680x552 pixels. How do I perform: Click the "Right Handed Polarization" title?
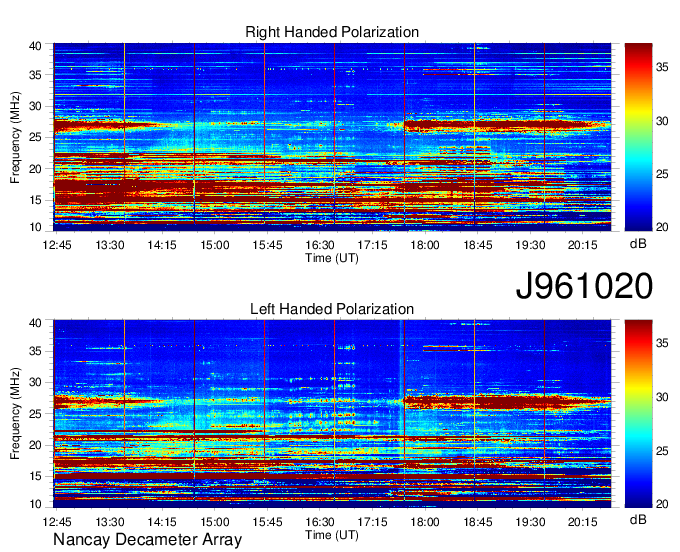click(332, 32)
